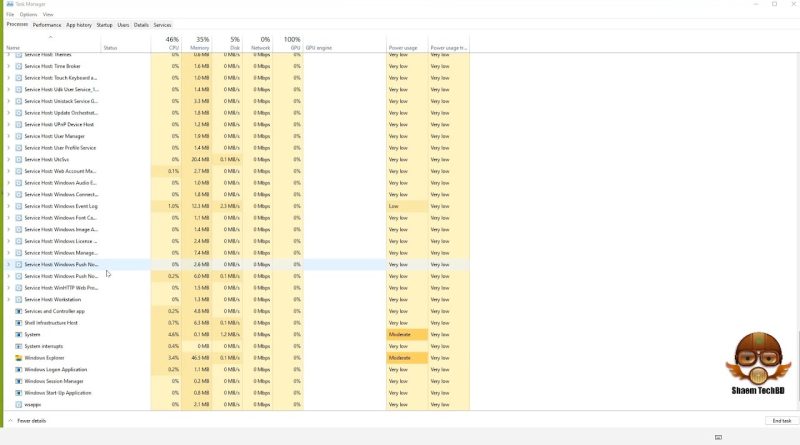Click the End task button
This screenshot has width=800, height=445.
[x=781, y=421]
